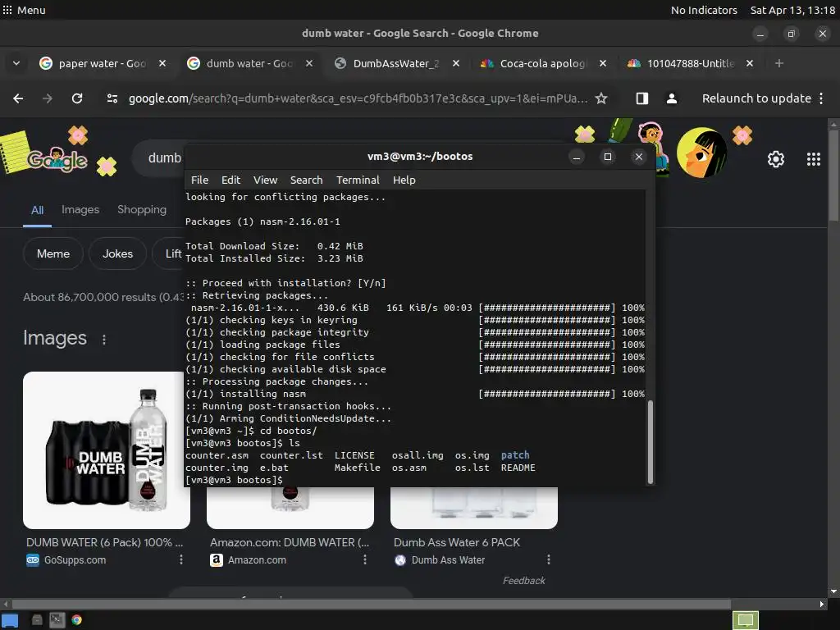The height and width of the screenshot is (630, 840).
Task: Switch to the 101047888-Untitled tab
Action: click(688, 63)
